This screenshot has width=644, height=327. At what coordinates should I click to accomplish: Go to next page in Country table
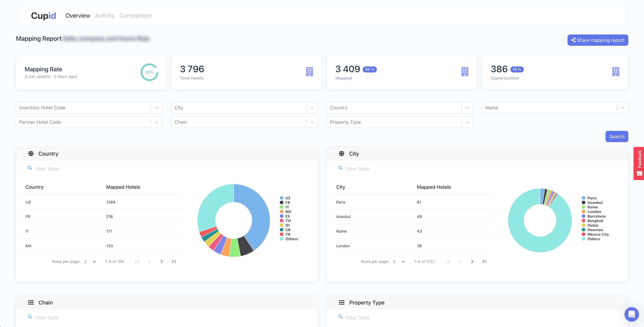coord(161,262)
